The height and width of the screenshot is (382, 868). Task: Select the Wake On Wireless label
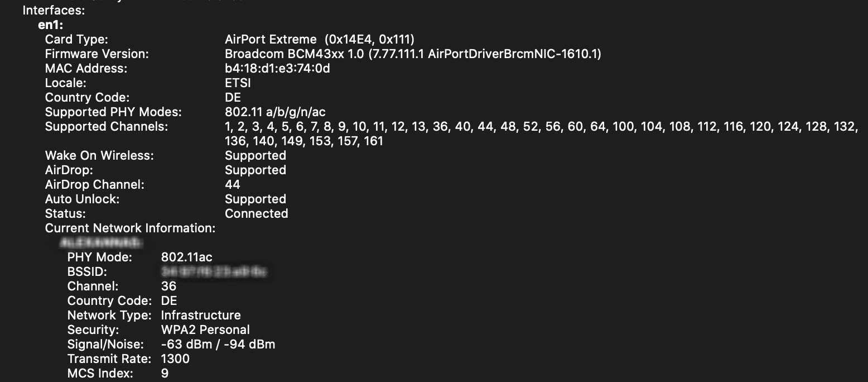click(99, 156)
